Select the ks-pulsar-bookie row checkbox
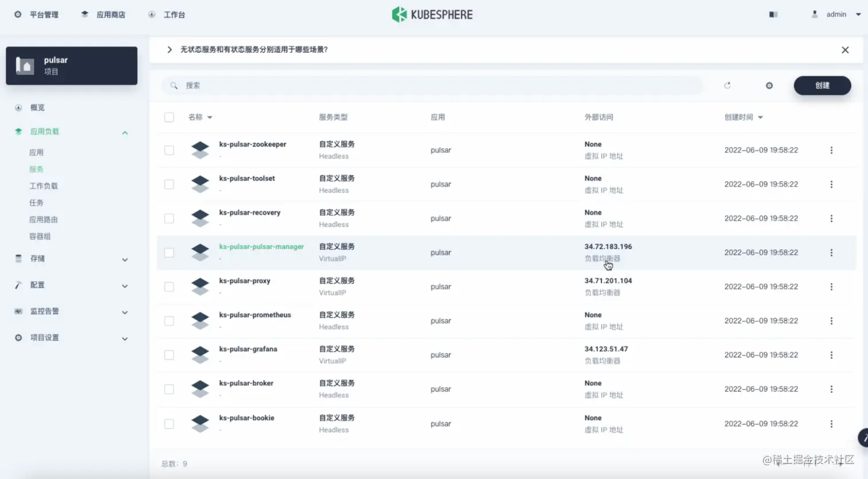 pos(169,424)
